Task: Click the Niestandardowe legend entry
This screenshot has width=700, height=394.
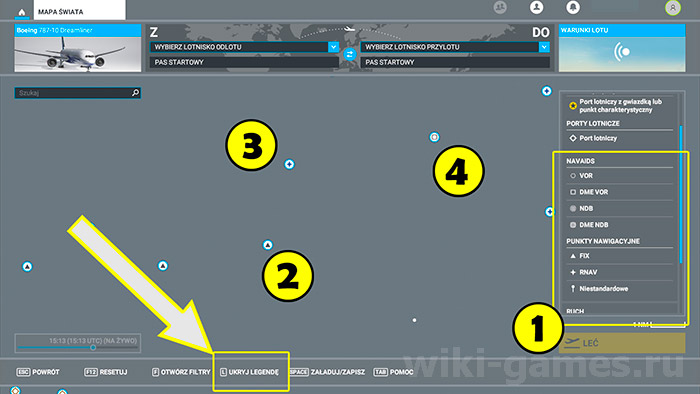Action: (x=620, y=289)
